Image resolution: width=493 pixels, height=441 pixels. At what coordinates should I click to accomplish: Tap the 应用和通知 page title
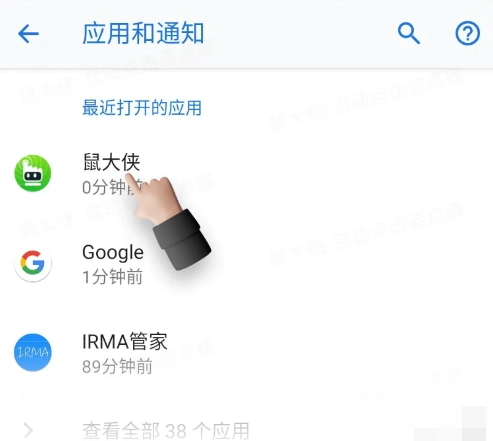pyautogui.click(x=143, y=33)
